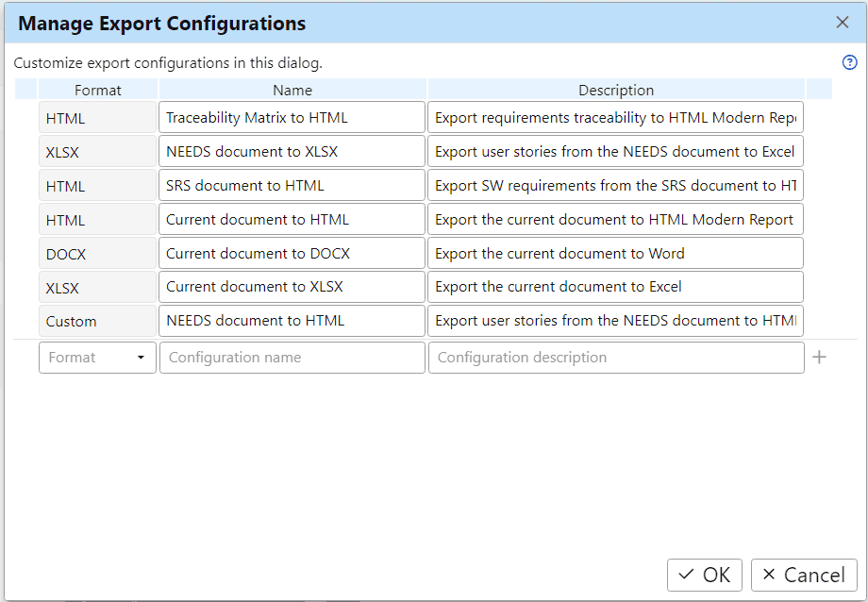868x602 pixels.
Task: Open the Format dropdown for new configuration
Action: click(x=97, y=358)
